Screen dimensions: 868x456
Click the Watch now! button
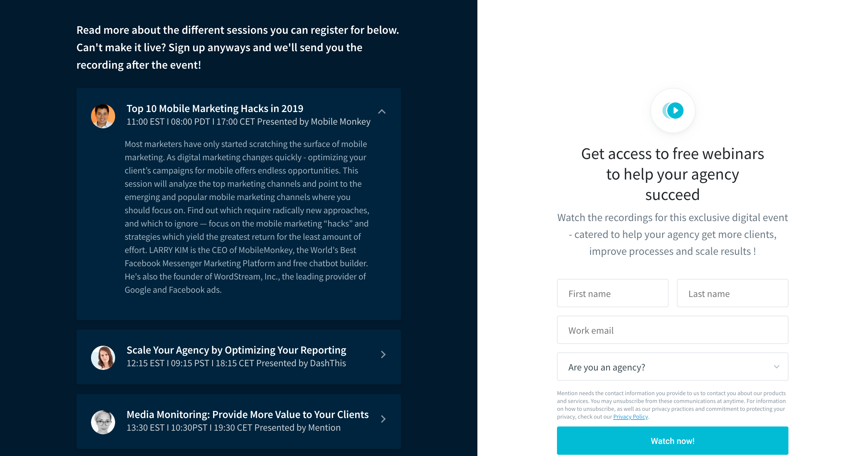tap(672, 441)
